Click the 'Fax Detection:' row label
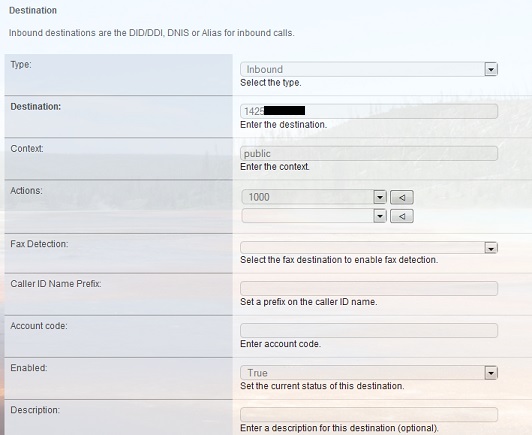532x435 pixels. click(39, 244)
